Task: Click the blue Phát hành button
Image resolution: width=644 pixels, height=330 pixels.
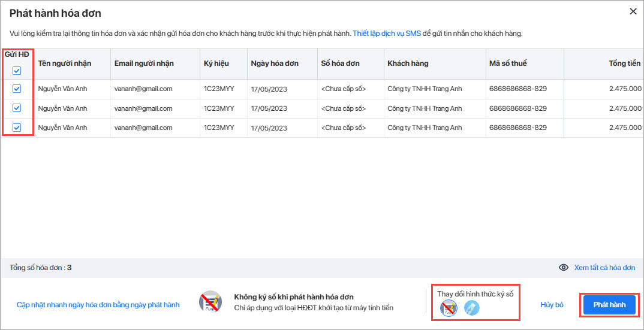Action: click(x=609, y=305)
